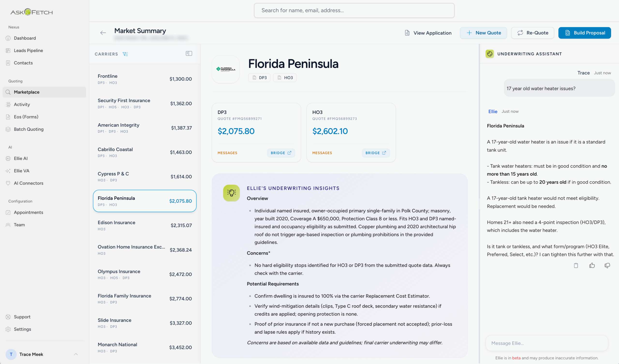Screen dimensions: 619x364
Task: Open Ellie VA
Action: click(44, 171)
